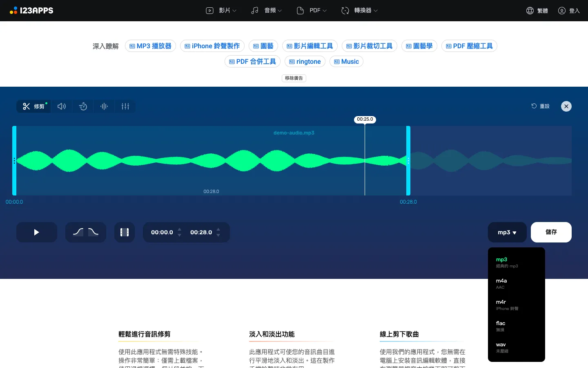Screen dimensions: 588x368
Task: Open the Speed tool icon
Action: 83,106
